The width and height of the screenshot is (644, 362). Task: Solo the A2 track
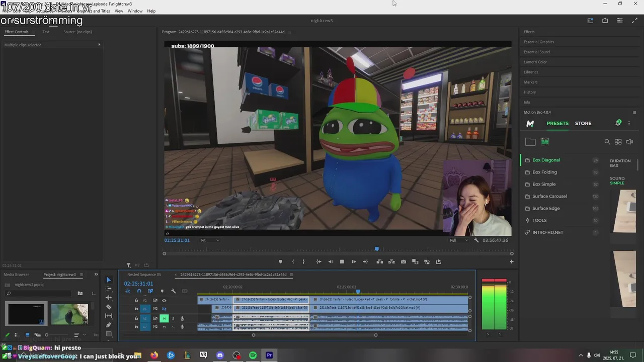(x=174, y=327)
